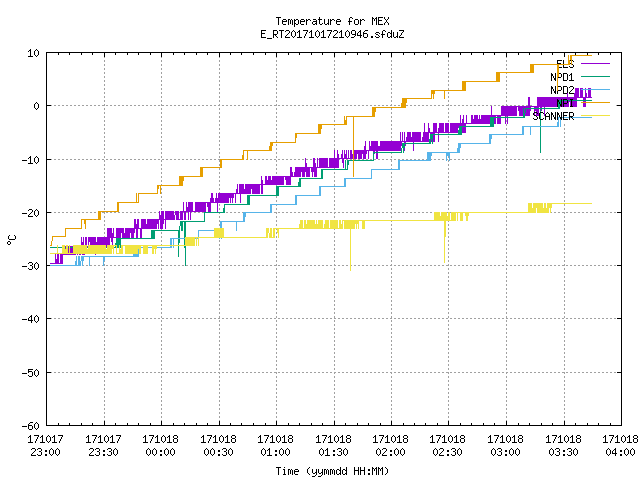Click the NPI legend label
This screenshot has width=640, height=480.
565,103
